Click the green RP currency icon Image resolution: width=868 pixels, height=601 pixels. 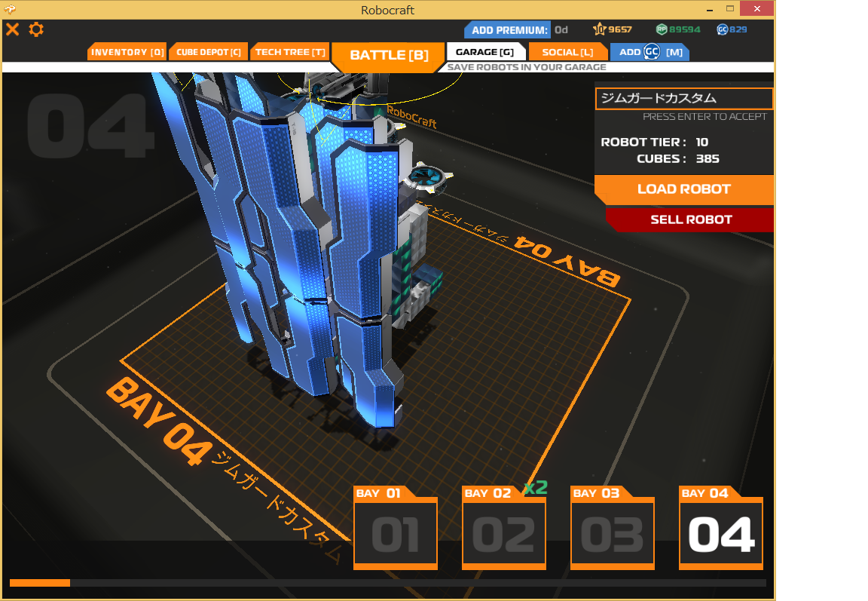click(x=661, y=29)
